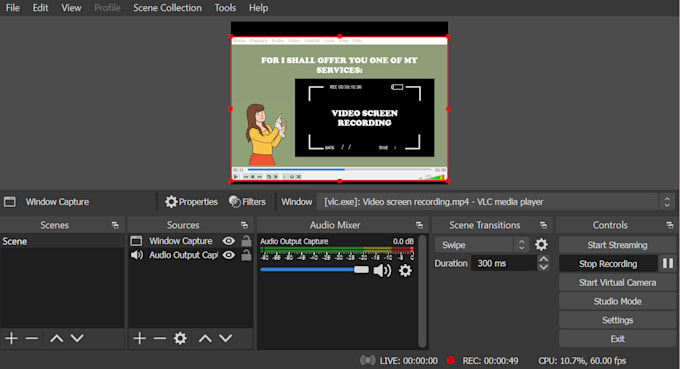
Task: Open the Tools menu
Action: [x=225, y=8]
